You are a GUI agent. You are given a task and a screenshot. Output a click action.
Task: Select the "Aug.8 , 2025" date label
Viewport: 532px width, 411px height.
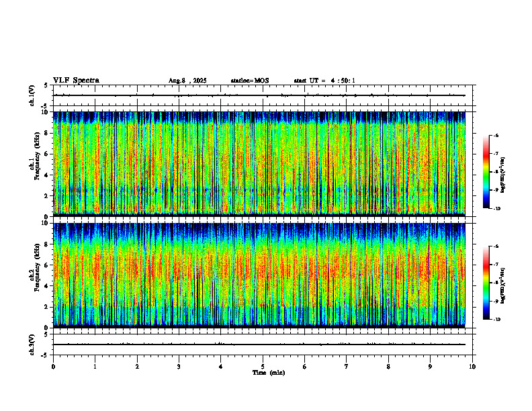[187, 81]
